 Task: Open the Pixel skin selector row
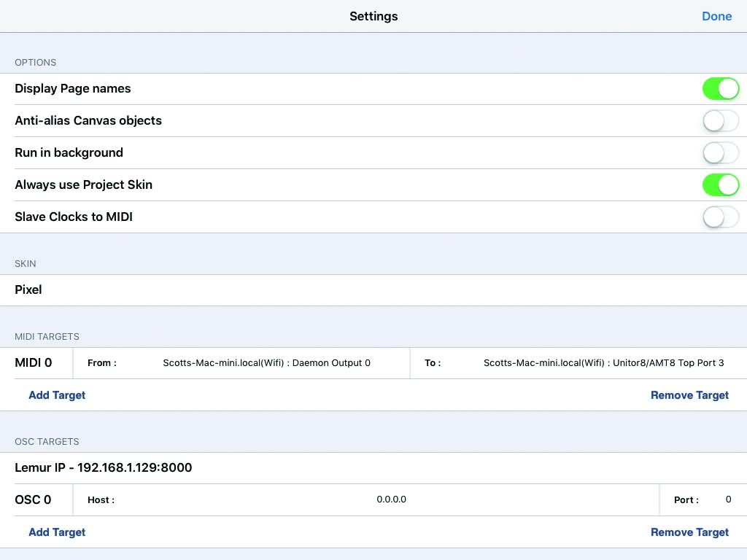[373, 290]
